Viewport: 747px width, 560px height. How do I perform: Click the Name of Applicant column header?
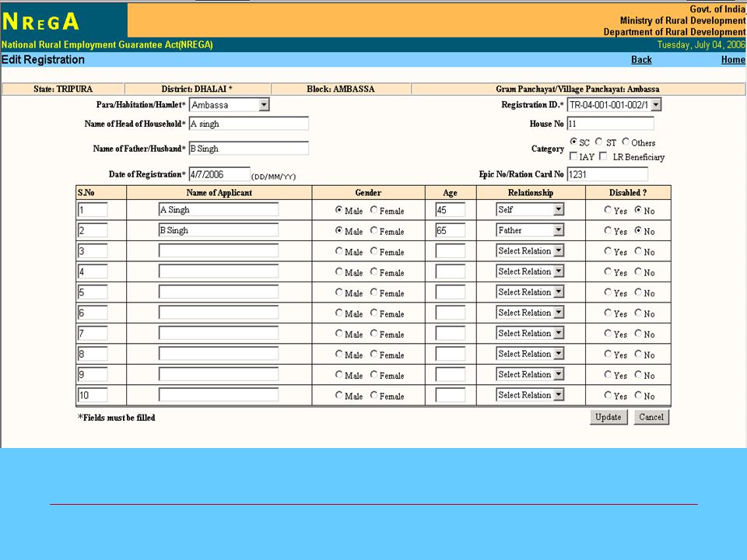click(x=219, y=192)
